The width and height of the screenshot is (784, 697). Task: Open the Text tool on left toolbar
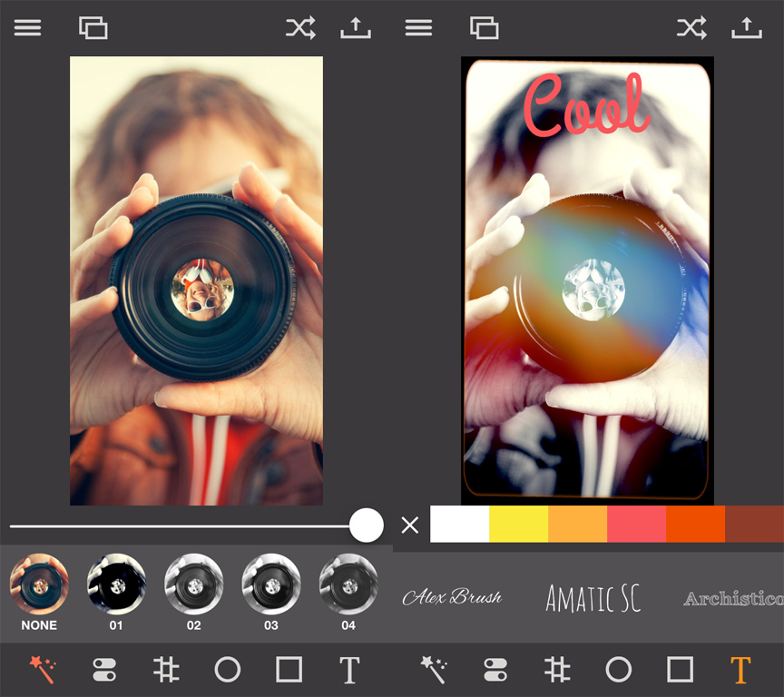coord(349,671)
